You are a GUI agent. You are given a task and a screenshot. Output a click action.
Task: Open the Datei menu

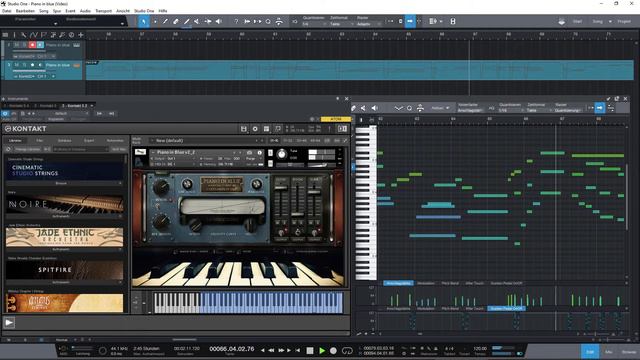pos(7,11)
